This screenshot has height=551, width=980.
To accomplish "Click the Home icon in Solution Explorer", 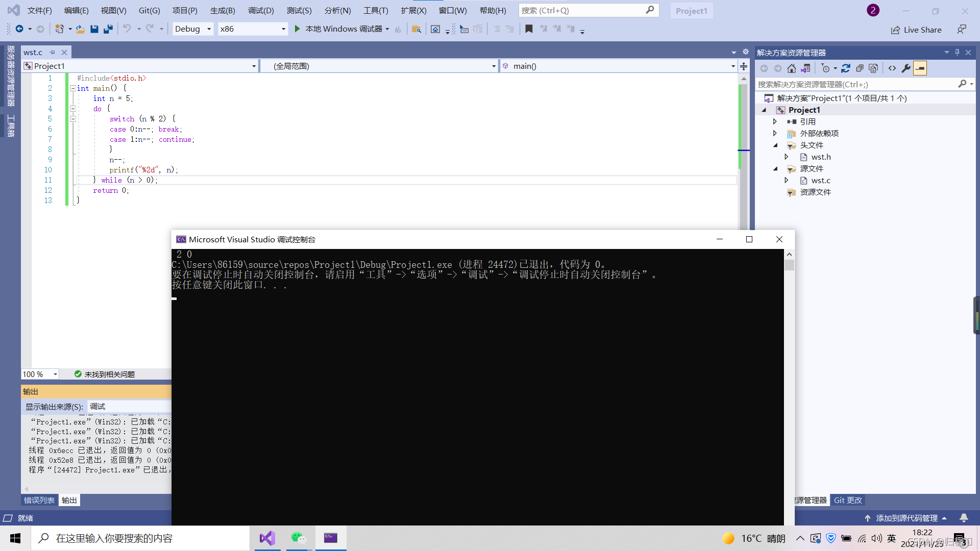I will click(792, 68).
